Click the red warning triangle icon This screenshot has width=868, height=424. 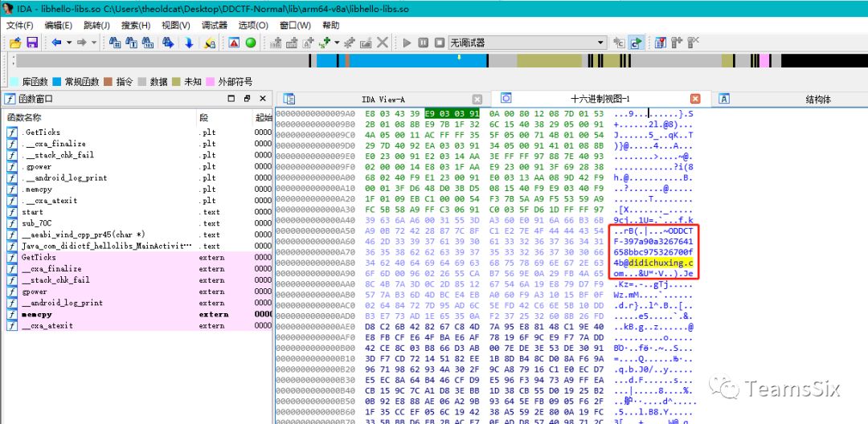[234, 43]
